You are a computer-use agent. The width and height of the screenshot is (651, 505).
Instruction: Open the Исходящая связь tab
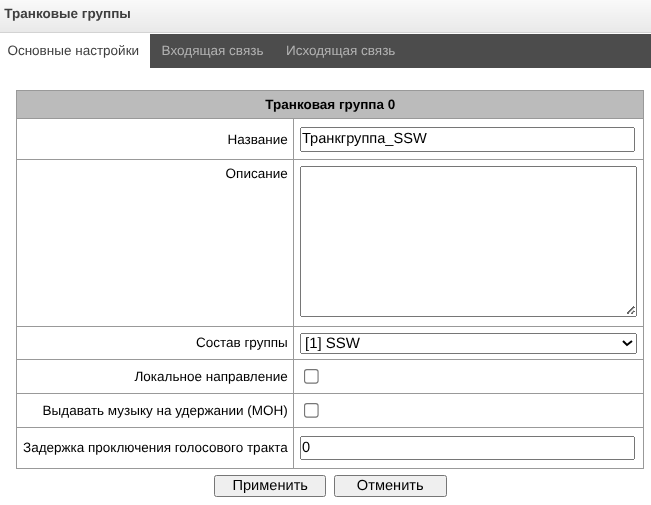pyautogui.click(x=340, y=51)
